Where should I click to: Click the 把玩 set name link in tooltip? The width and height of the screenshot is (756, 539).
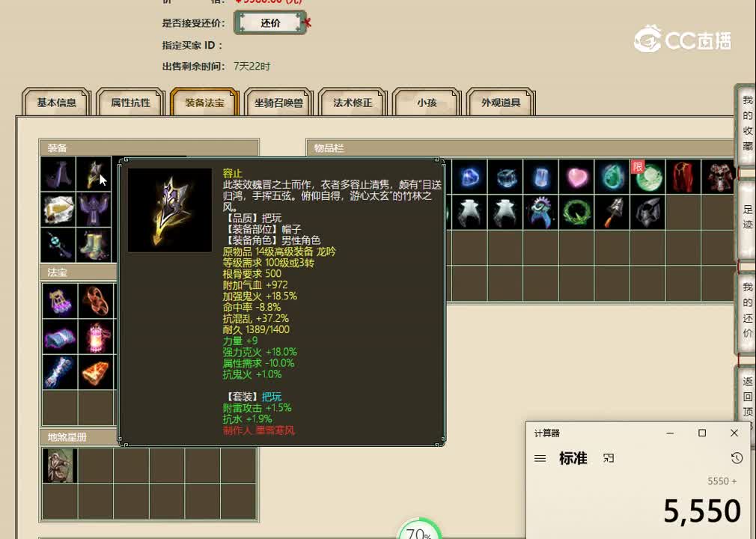click(272, 397)
